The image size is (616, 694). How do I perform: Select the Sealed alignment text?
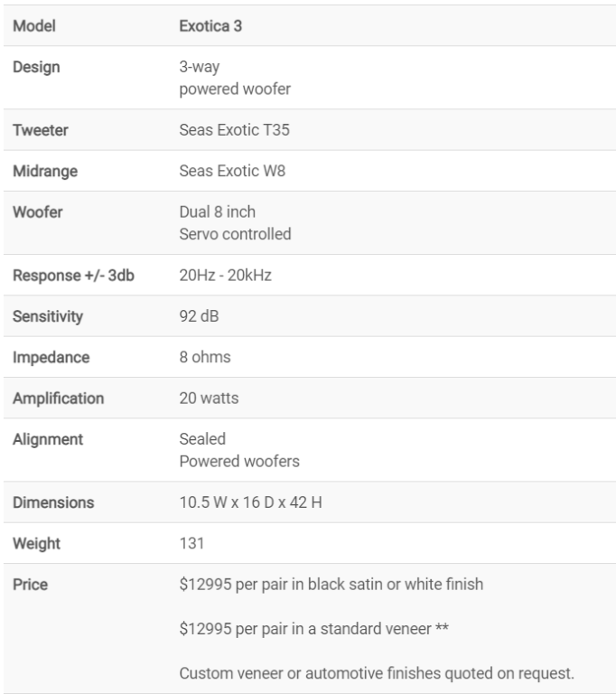pyautogui.click(x=202, y=439)
